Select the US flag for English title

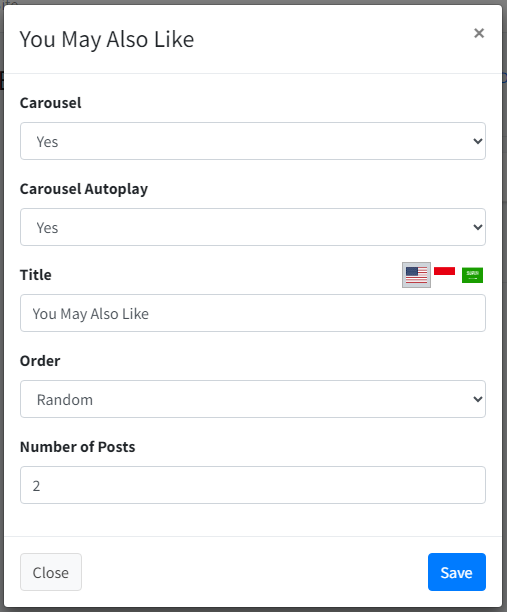coord(416,275)
